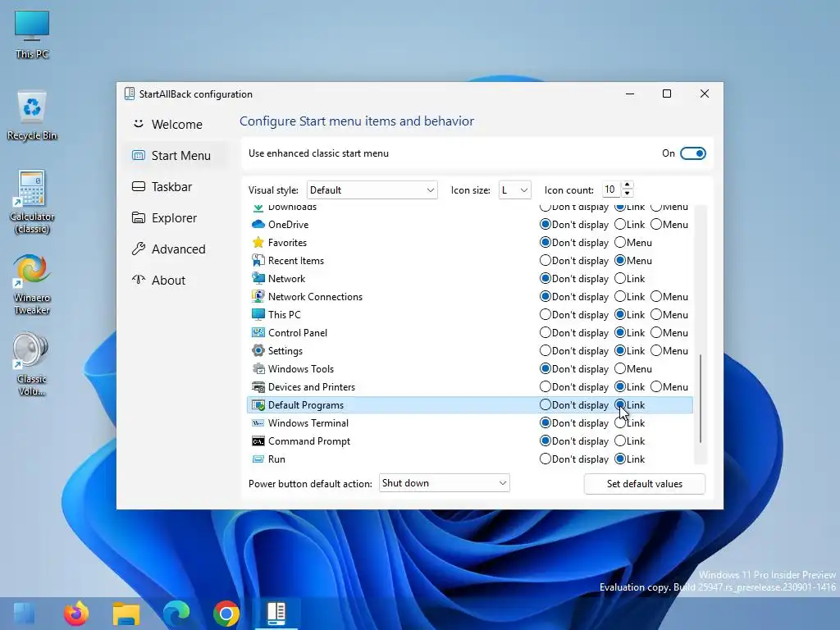Screen dimensions: 840x630
Task: Launch Microsoft Edge from the taskbar
Action: click(176, 614)
